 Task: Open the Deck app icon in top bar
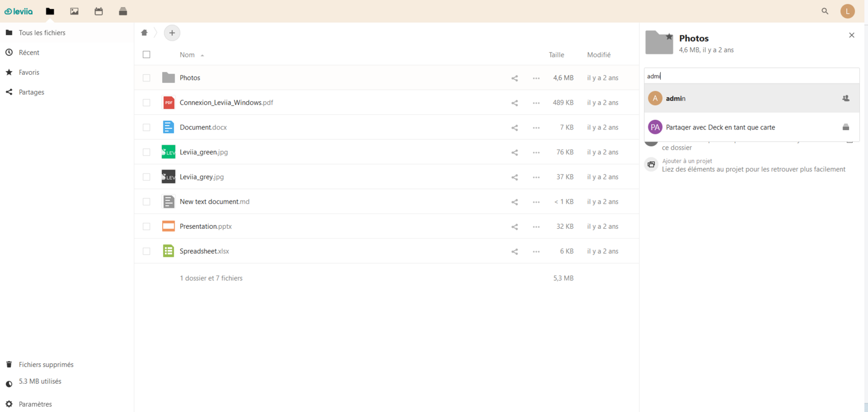coord(123,11)
